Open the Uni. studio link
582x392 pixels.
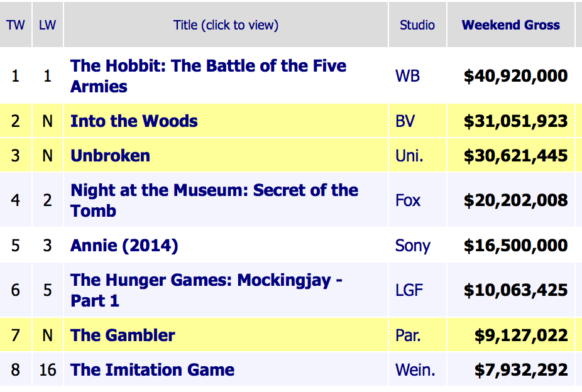pyautogui.click(x=409, y=156)
